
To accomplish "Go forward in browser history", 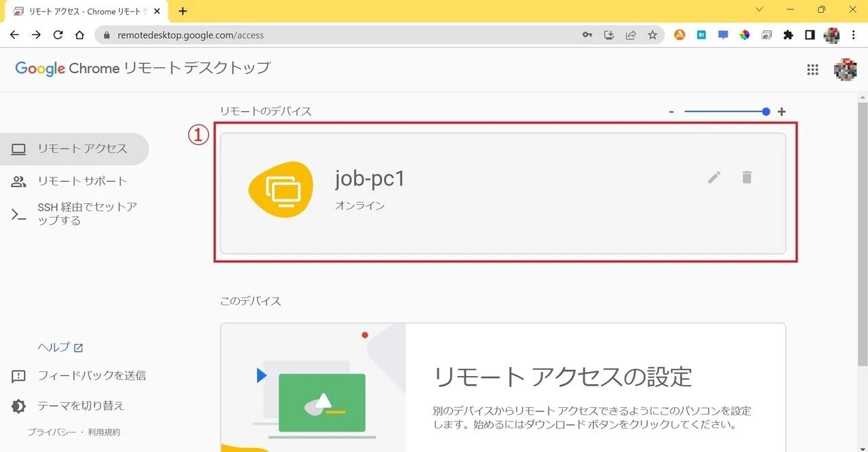I will coord(36,35).
